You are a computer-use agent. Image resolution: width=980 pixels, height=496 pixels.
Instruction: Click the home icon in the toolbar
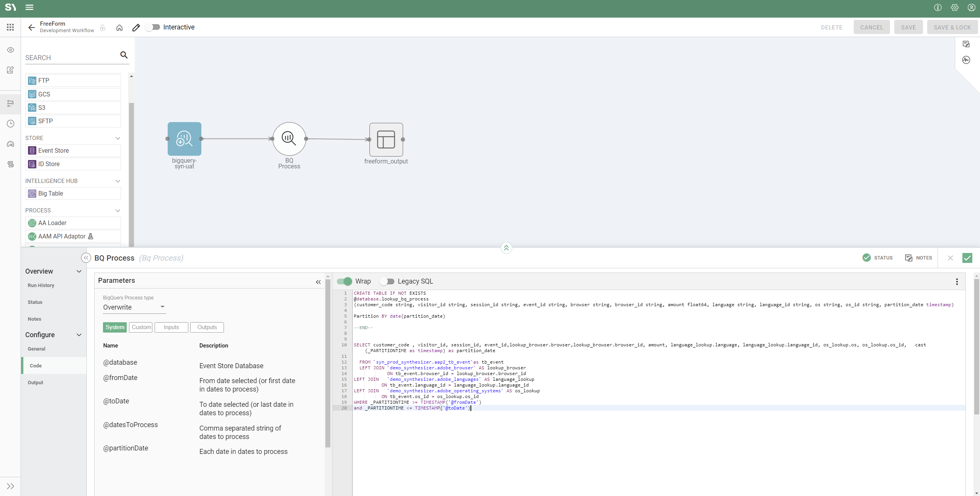(119, 28)
